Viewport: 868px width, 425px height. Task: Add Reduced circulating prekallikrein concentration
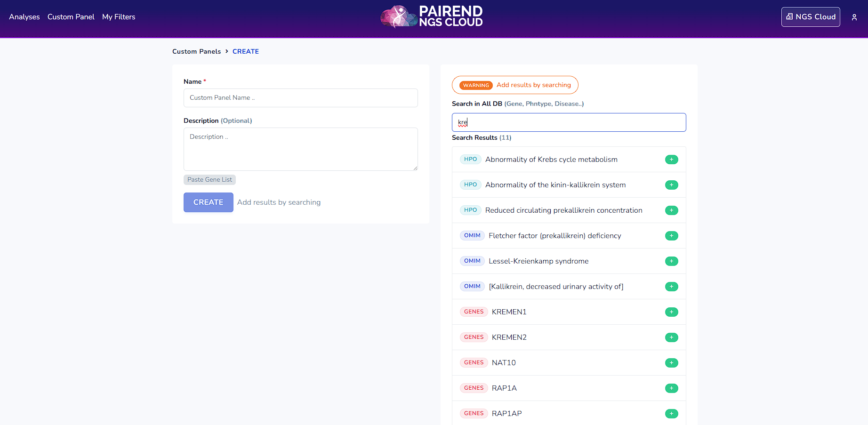click(671, 210)
